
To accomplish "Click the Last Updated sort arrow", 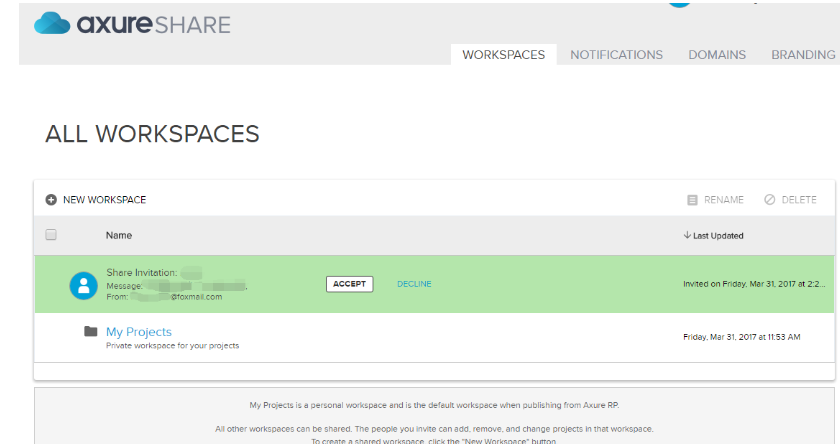I will click(687, 236).
